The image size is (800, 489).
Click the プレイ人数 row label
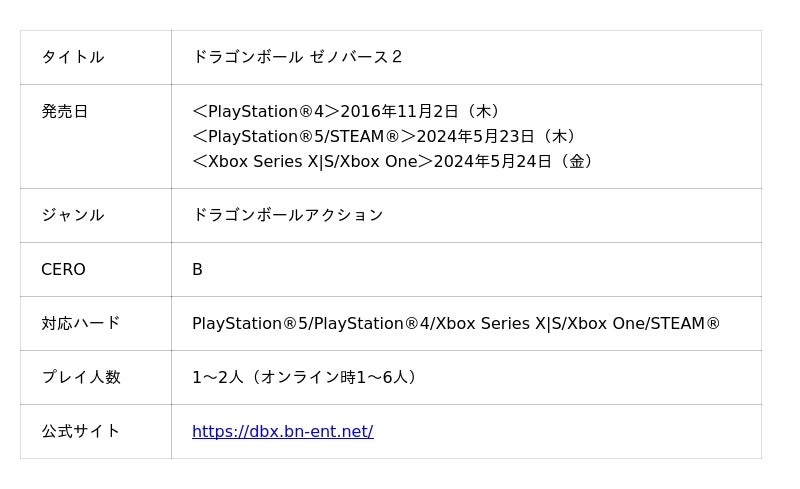tap(80, 377)
